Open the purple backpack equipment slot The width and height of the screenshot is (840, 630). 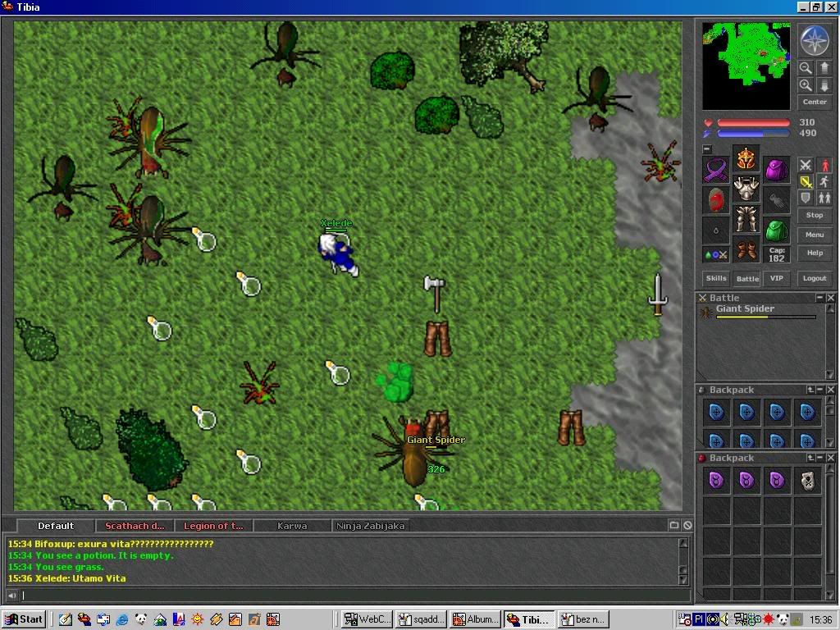click(x=776, y=170)
